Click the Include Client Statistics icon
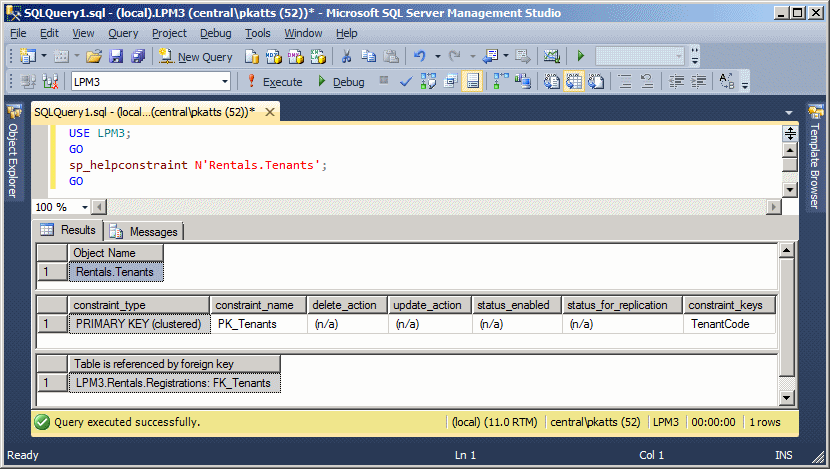 (522, 82)
